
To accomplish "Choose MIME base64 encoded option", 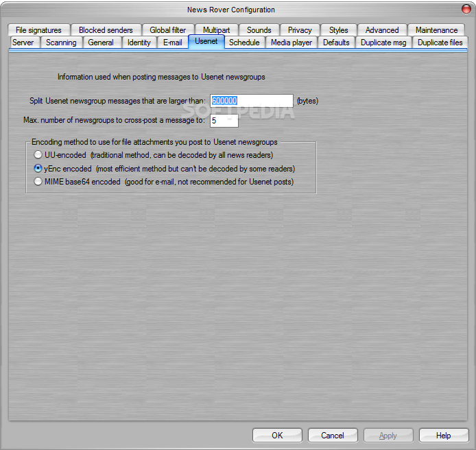I will 38,182.
